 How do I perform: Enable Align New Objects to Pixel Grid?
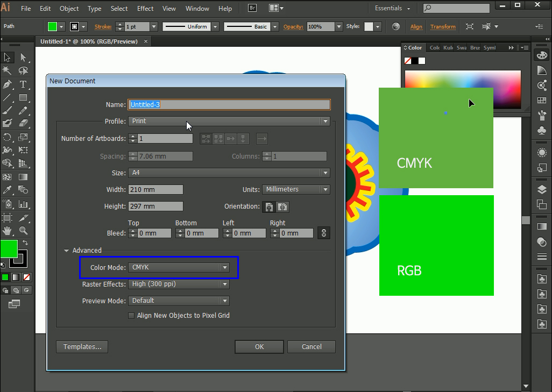coord(131,316)
